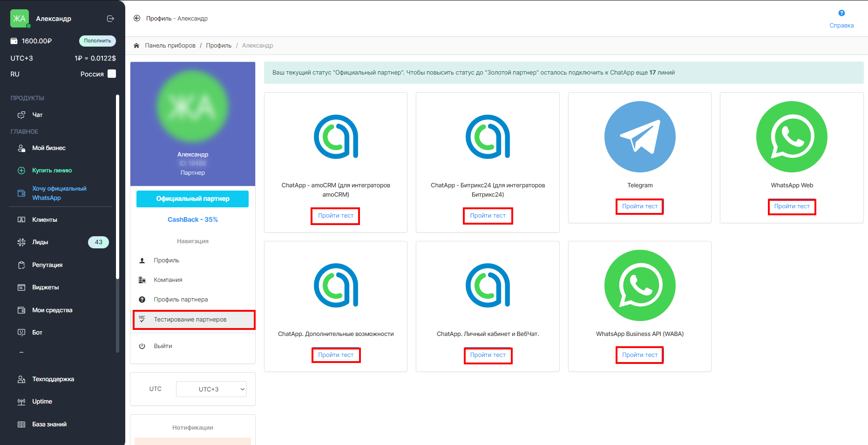Click the back arrow icon in header
This screenshot has width=868, height=445.
tap(137, 19)
